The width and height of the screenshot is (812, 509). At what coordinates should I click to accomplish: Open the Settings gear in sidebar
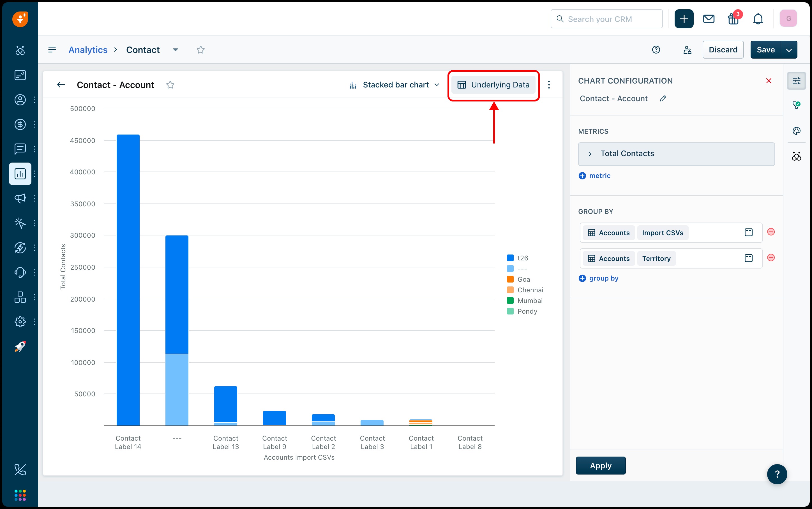coord(20,322)
